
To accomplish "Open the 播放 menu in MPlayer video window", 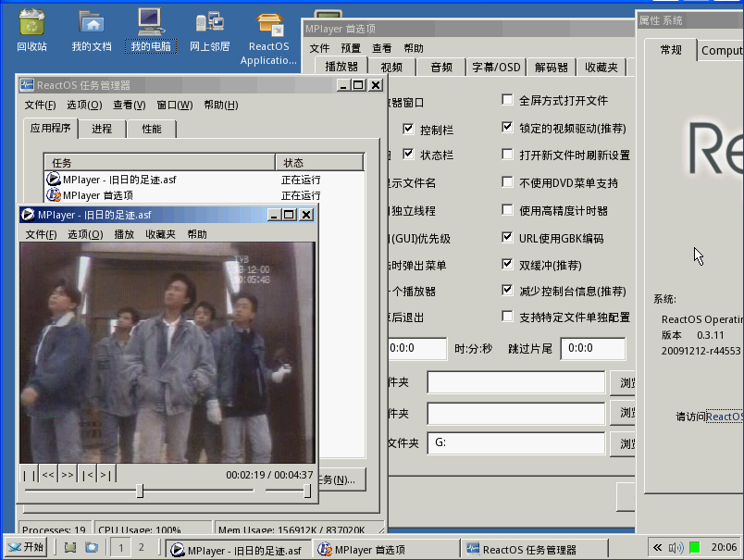I will pyautogui.click(x=124, y=234).
